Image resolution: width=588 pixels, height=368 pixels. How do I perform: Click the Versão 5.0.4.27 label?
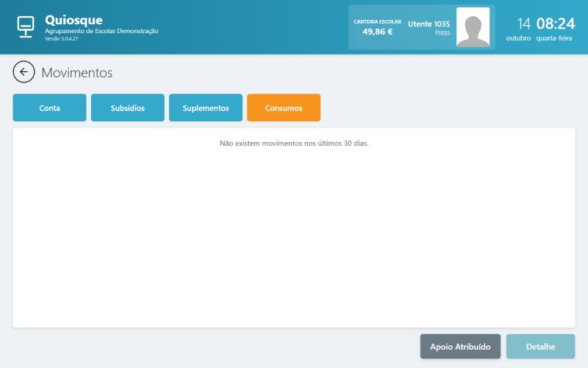(x=62, y=39)
